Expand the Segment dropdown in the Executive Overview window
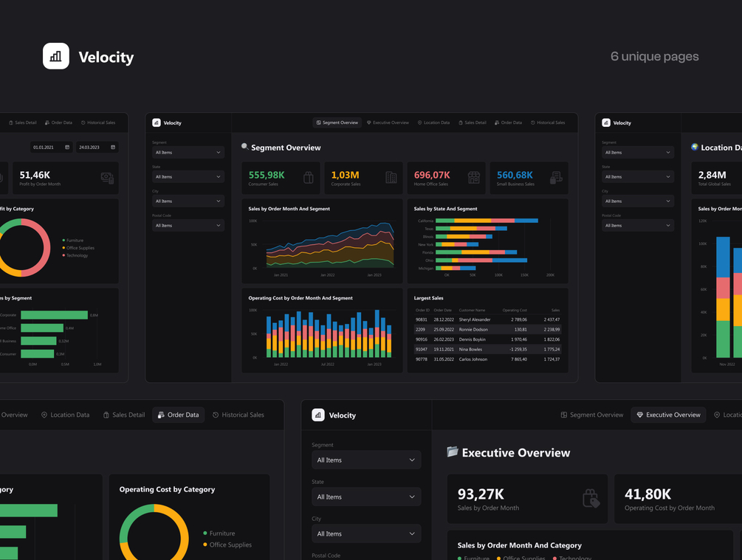The width and height of the screenshot is (742, 560). tap(366, 460)
